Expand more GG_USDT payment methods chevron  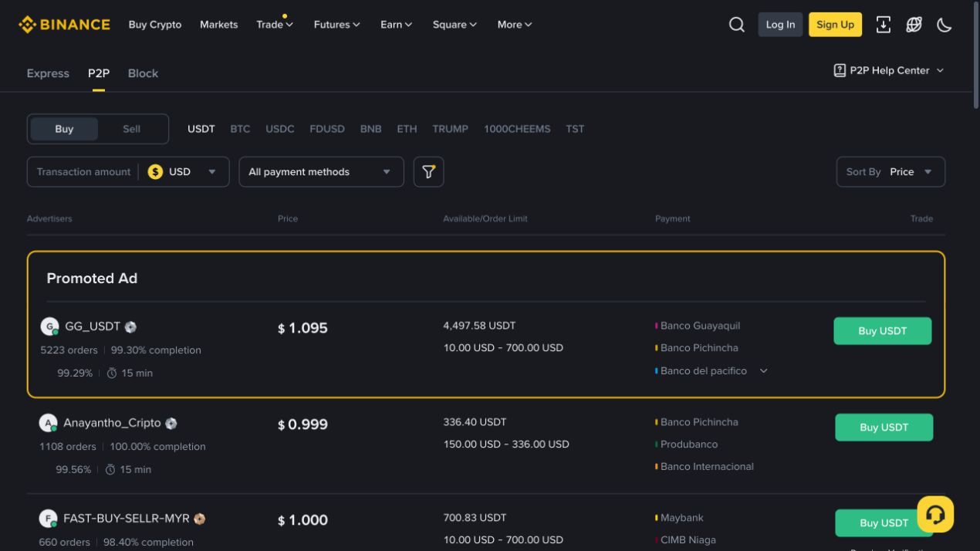pyautogui.click(x=764, y=371)
